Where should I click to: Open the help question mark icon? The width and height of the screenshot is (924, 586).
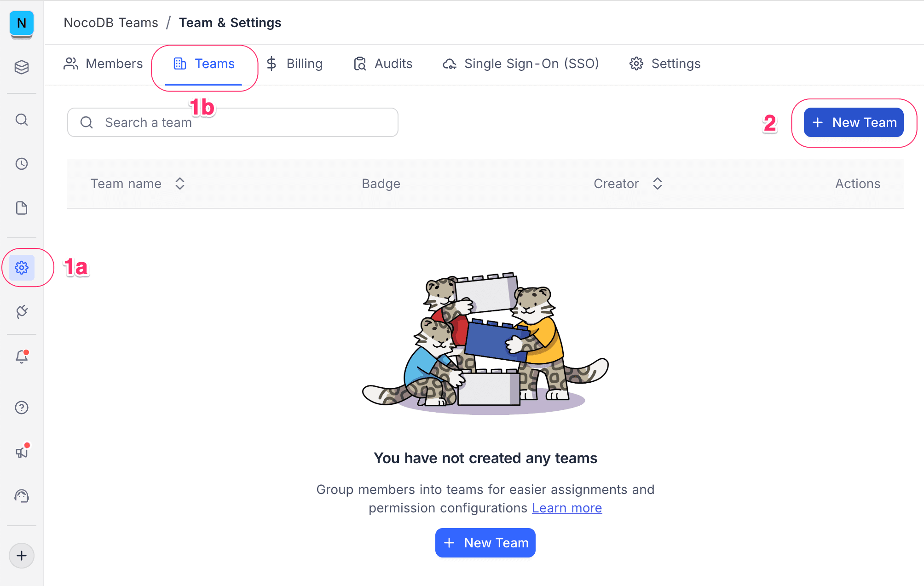22,408
